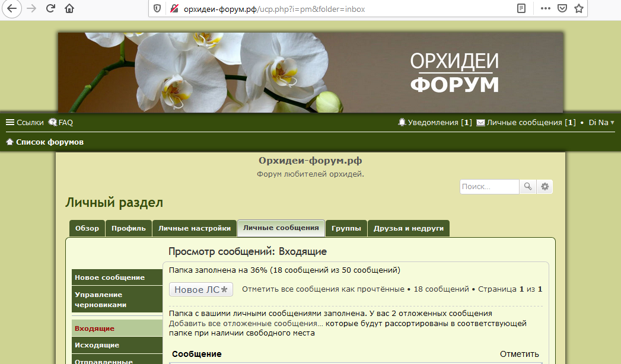Click the tracking protection shield icon

coord(157,8)
